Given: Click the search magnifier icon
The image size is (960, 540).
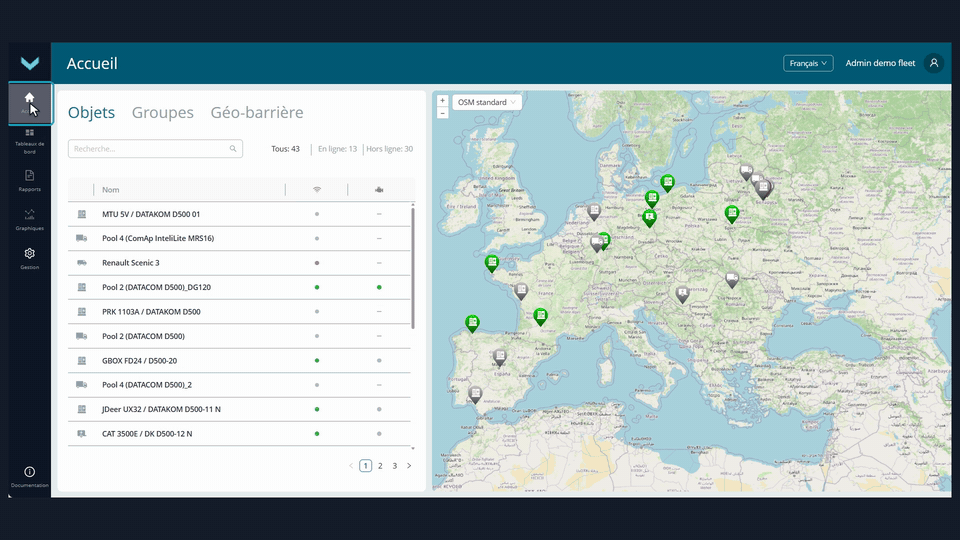Looking at the screenshot, I should pos(233,149).
